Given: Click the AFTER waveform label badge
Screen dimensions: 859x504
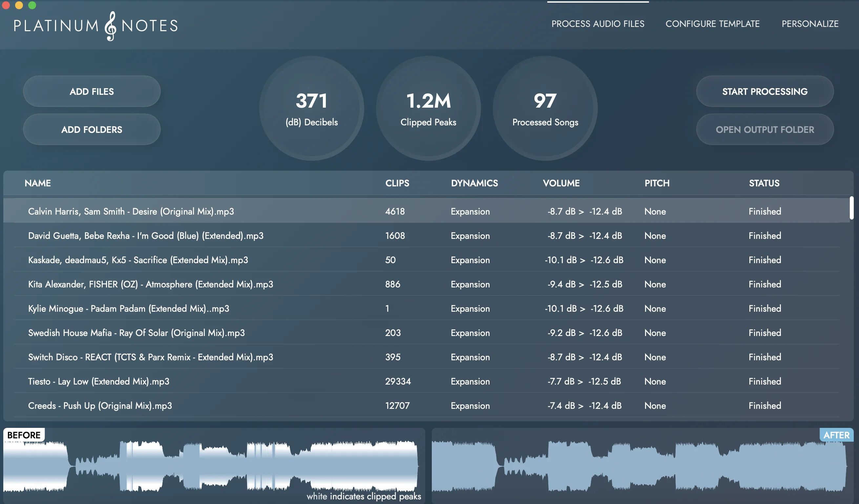Looking at the screenshot, I should (837, 435).
